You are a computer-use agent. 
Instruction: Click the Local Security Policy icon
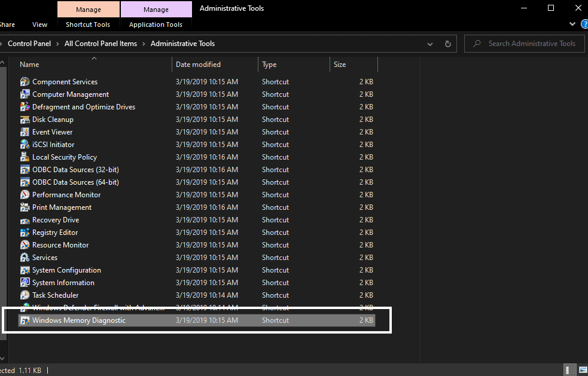25,157
